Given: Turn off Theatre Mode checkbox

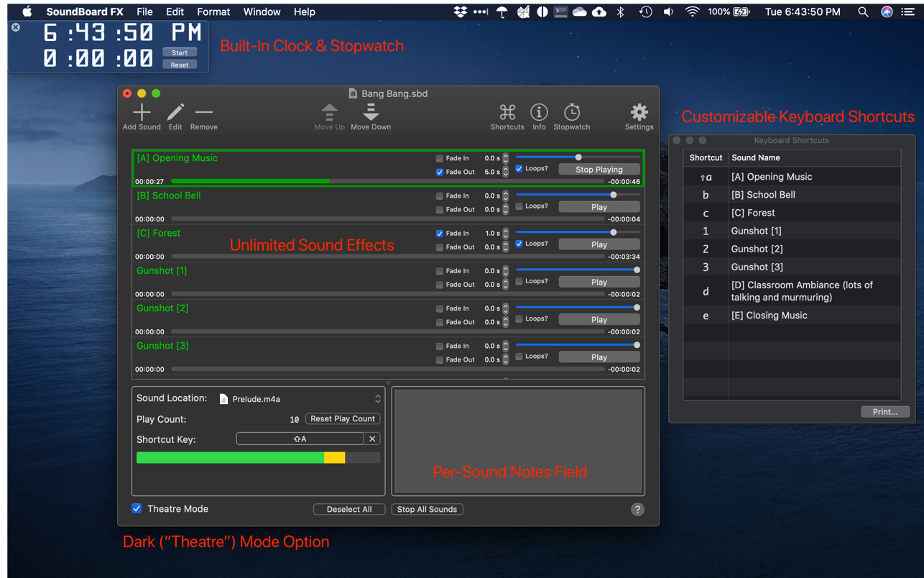Looking at the screenshot, I should pyautogui.click(x=137, y=508).
